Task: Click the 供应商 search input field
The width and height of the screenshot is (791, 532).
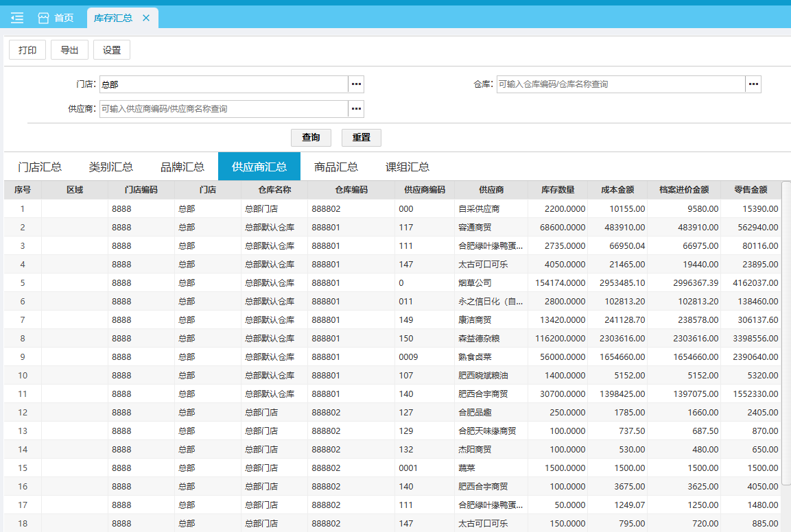Action: (x=224, y=109)
